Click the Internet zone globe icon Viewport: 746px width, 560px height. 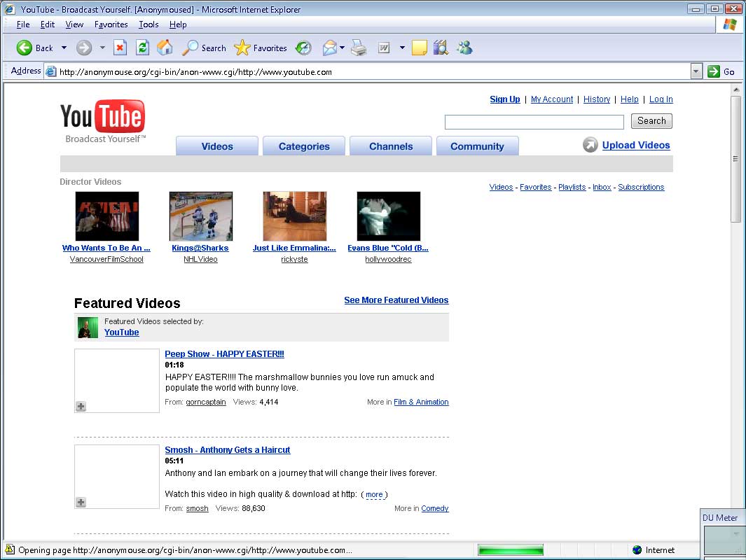pos(637,550)
